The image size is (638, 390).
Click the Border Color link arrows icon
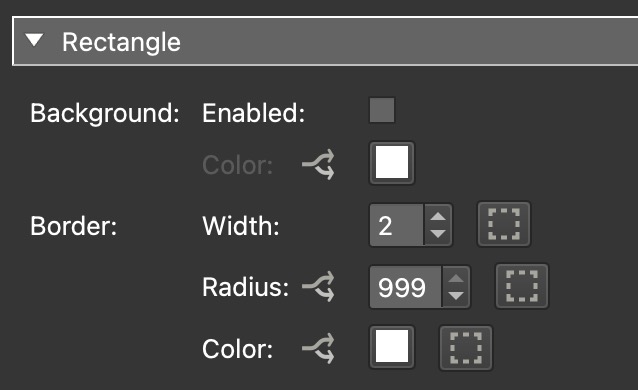tap(319, 348)
